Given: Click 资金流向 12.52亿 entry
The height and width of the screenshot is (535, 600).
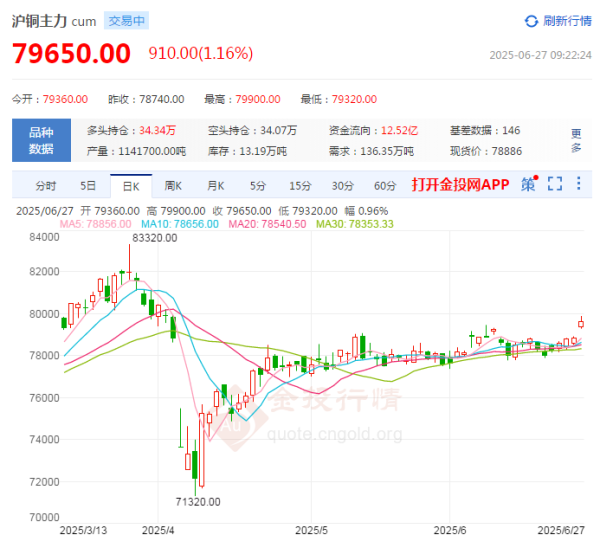Looking at the screenshot, I should point(373,130).
